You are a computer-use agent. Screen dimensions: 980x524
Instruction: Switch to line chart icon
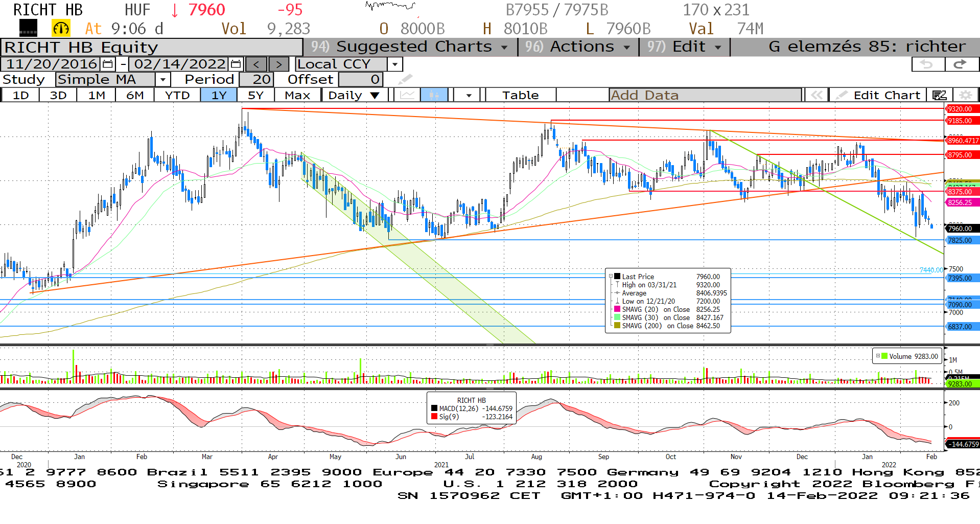(x=407, y=95)
